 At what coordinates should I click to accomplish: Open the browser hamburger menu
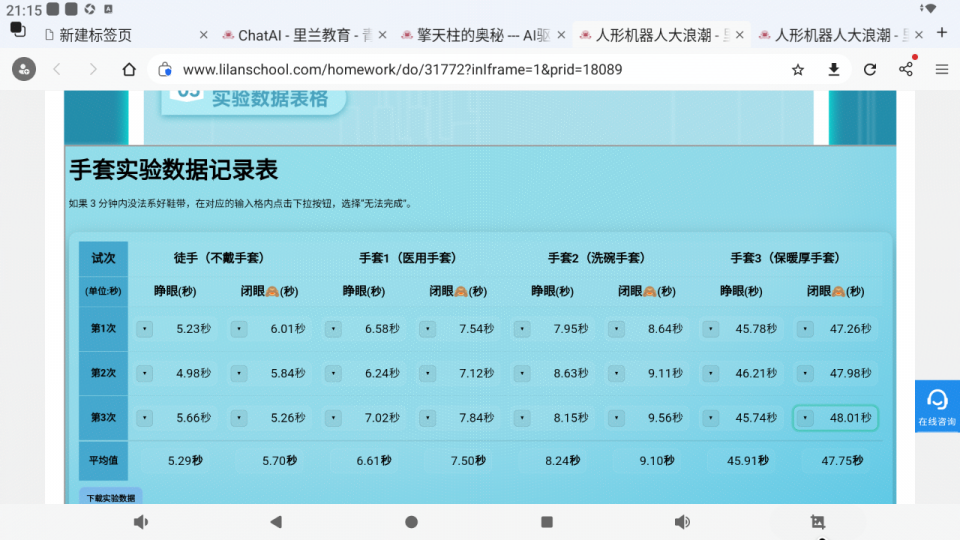942,70
